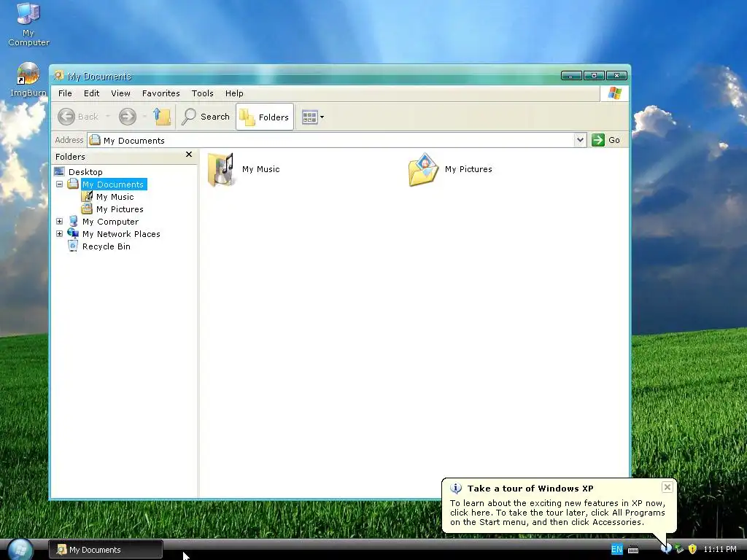Click the Take a tour balloon text

click(557, 513)
